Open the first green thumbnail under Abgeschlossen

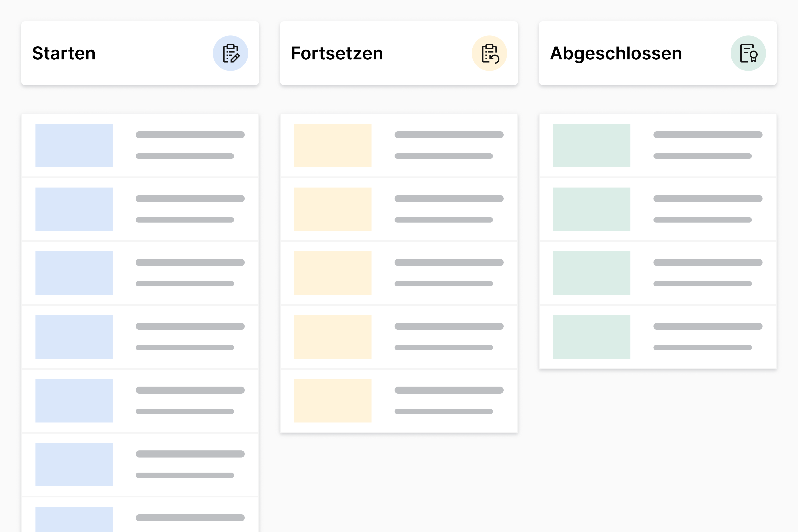tap(592, 145)
